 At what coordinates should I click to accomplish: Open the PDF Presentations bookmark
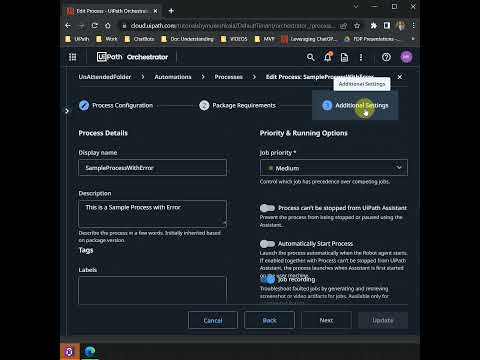(x=372, y=39)
